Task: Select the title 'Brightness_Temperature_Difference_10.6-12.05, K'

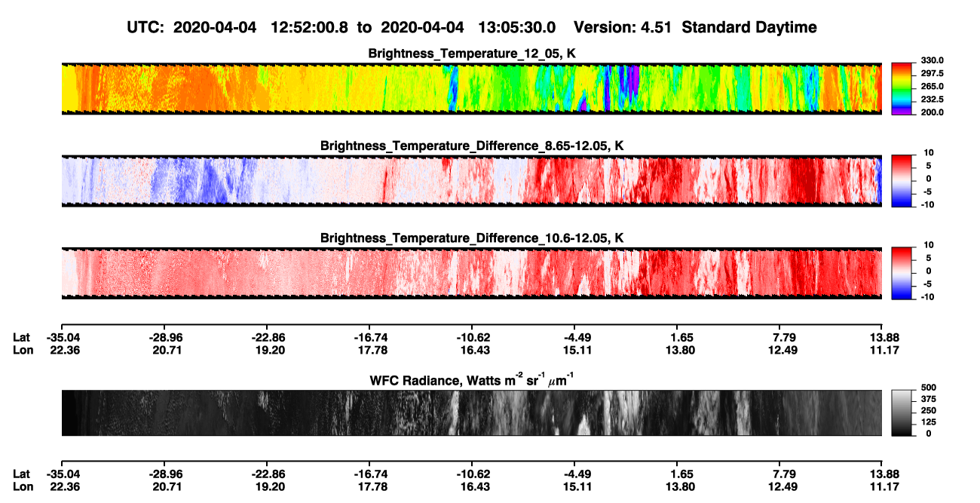Action: point(472,238)
